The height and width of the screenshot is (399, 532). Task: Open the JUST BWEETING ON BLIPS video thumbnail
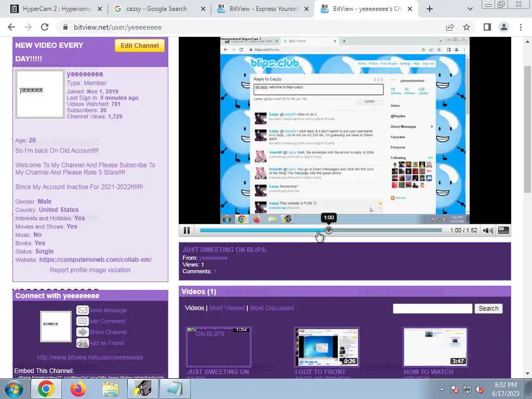pos(219,347)
